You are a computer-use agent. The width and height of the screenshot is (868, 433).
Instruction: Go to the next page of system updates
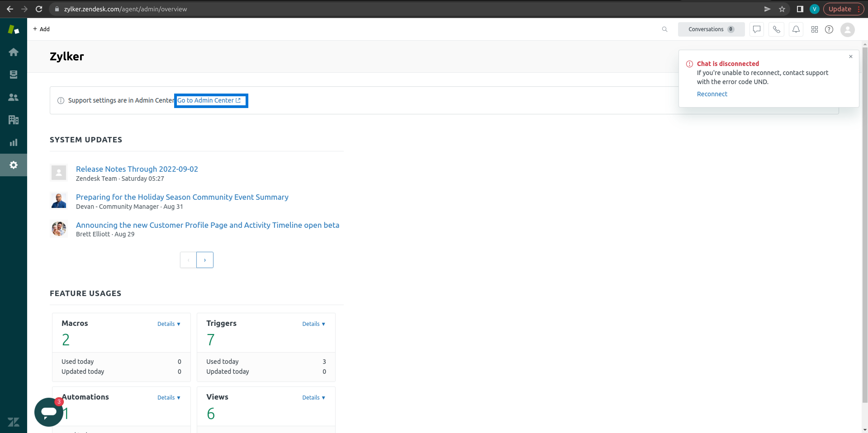pos(205,260)
